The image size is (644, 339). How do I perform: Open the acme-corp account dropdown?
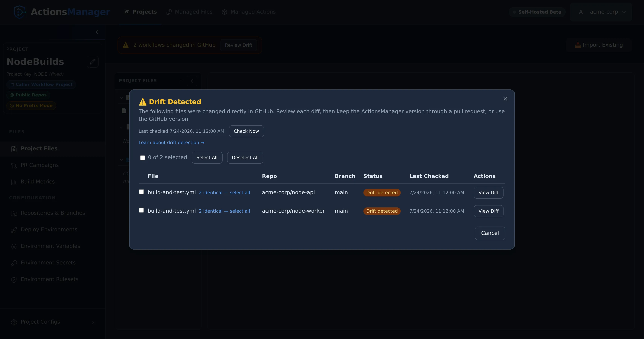point(601,12)
